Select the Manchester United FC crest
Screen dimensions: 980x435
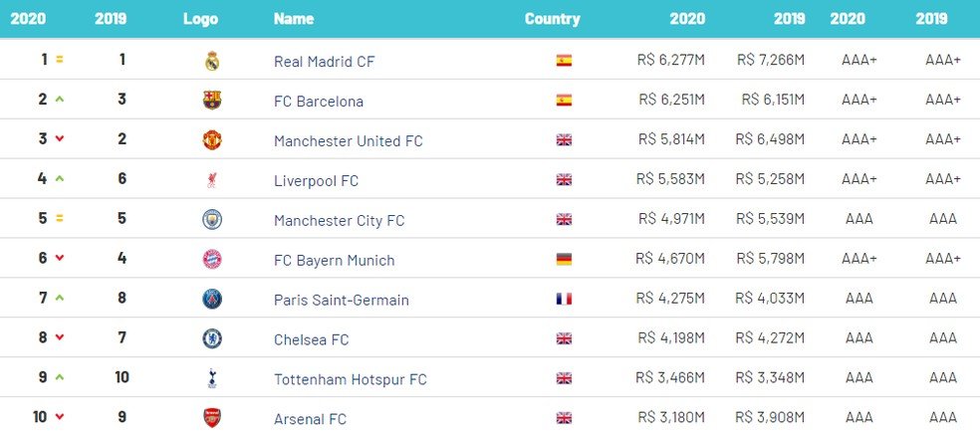click(212, 139)
